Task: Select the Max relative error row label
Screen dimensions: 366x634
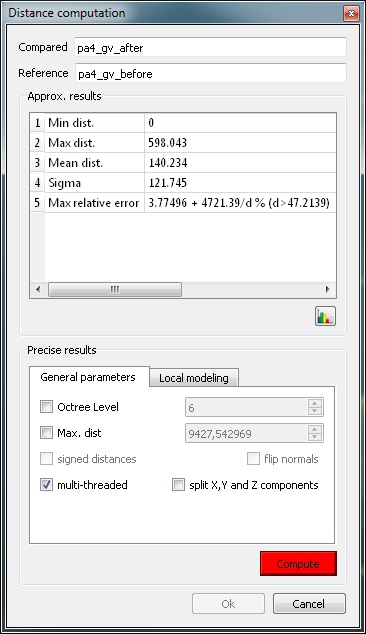Action: coord(94,203)
